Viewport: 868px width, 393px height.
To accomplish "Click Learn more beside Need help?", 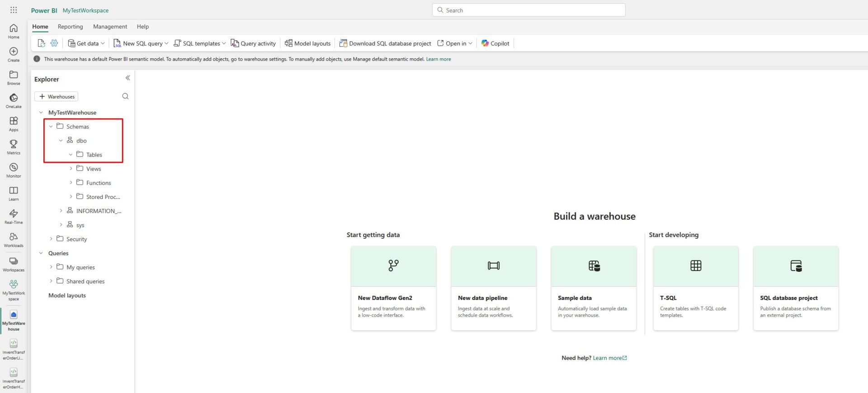I will coord(610,358).
